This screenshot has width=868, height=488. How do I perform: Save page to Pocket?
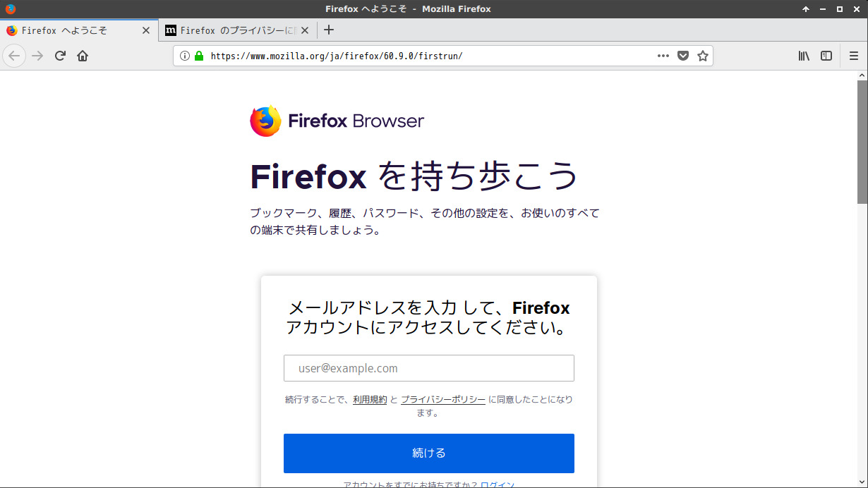click(x=683, y=56)
